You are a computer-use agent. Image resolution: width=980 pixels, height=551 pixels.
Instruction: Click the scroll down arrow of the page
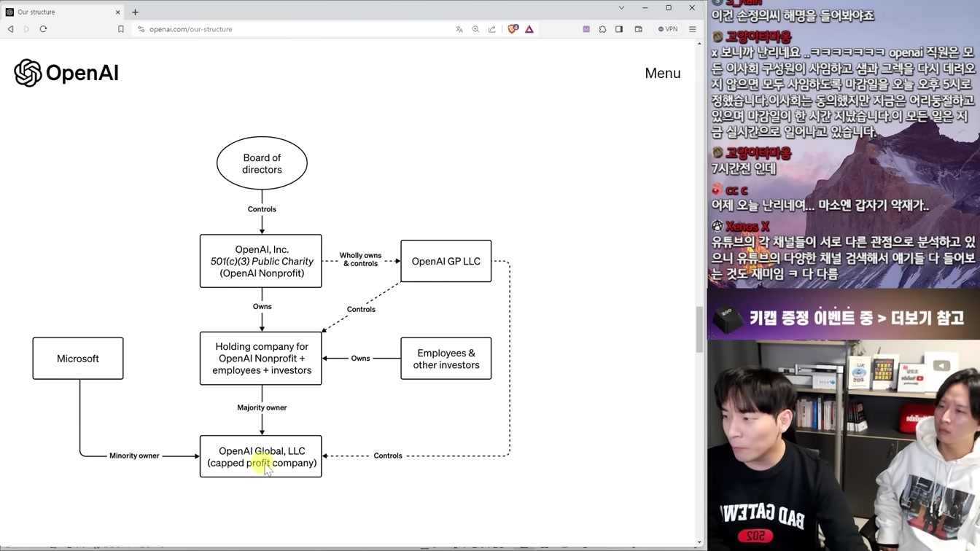point(700,543)
